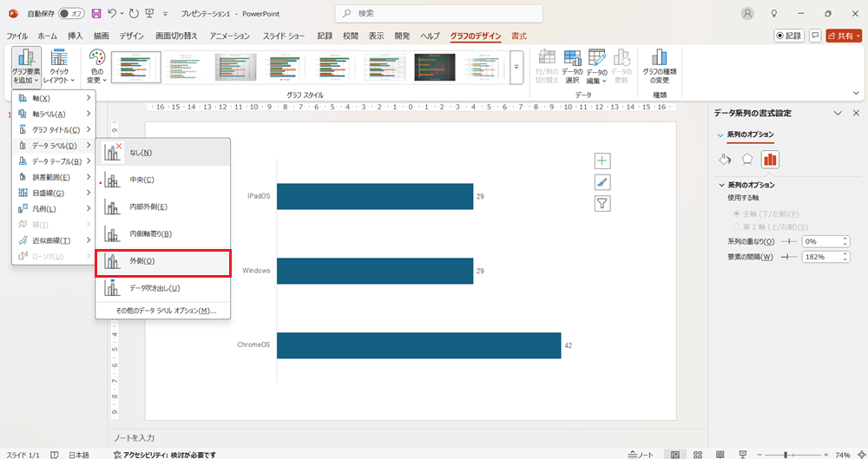Viewport: 868px width, 459px height.
Task: Click the comments speech bubble icon
Action: tap(815, 36)
